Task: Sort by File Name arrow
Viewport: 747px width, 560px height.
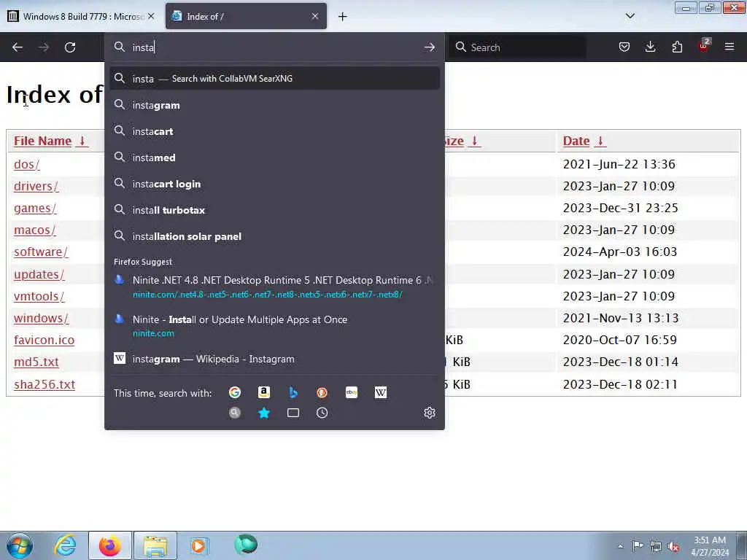Action: [82, 141]
